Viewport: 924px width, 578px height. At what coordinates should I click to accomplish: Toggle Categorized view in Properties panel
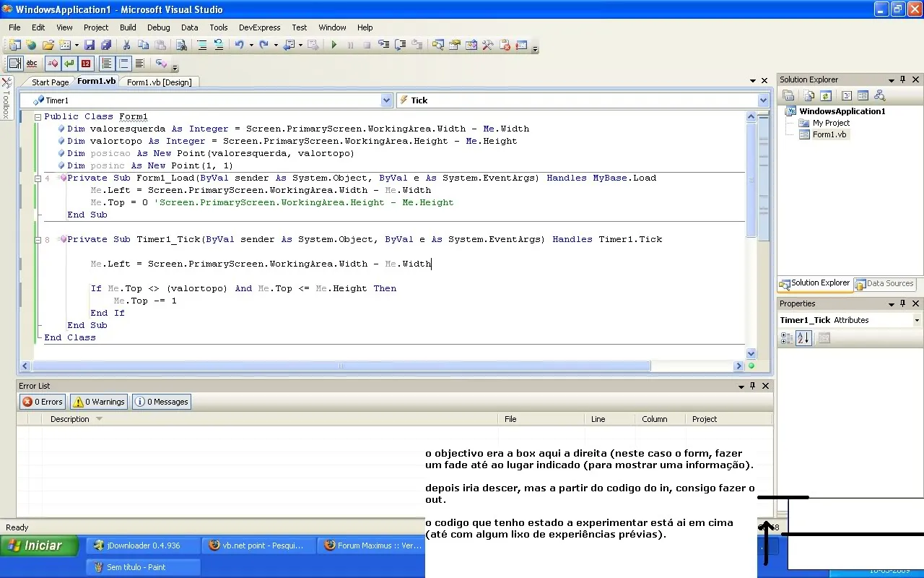pyautogui.click(x=787, y=337)
